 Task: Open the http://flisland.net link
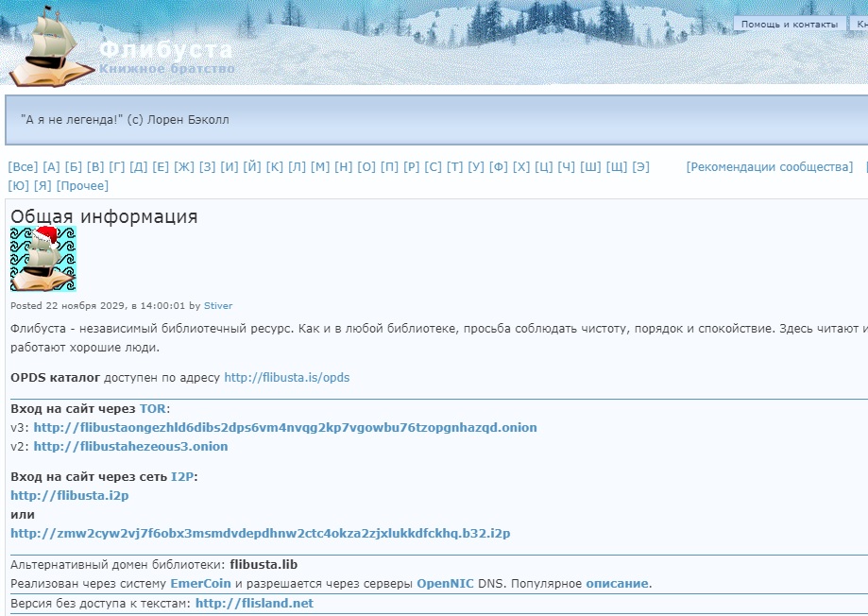click(x=254, y=604)
